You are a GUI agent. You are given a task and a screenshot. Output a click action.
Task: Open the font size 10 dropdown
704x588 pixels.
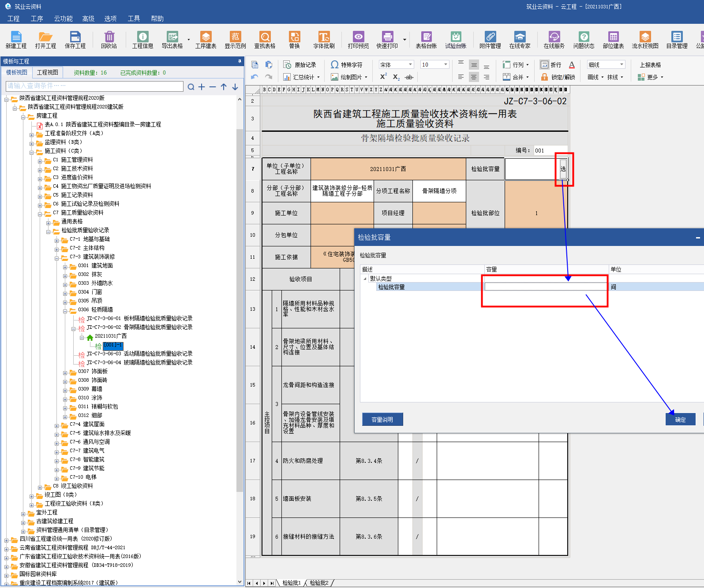click(446, 65)
